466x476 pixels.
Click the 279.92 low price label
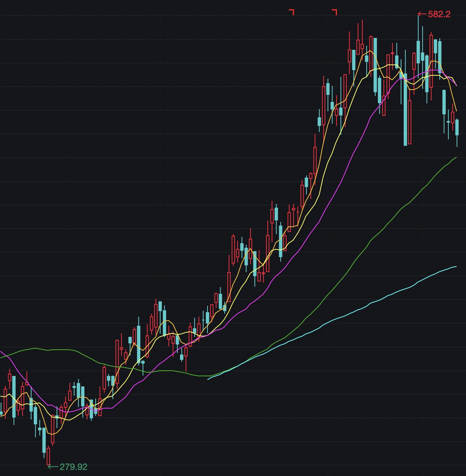tap(74, 467)
